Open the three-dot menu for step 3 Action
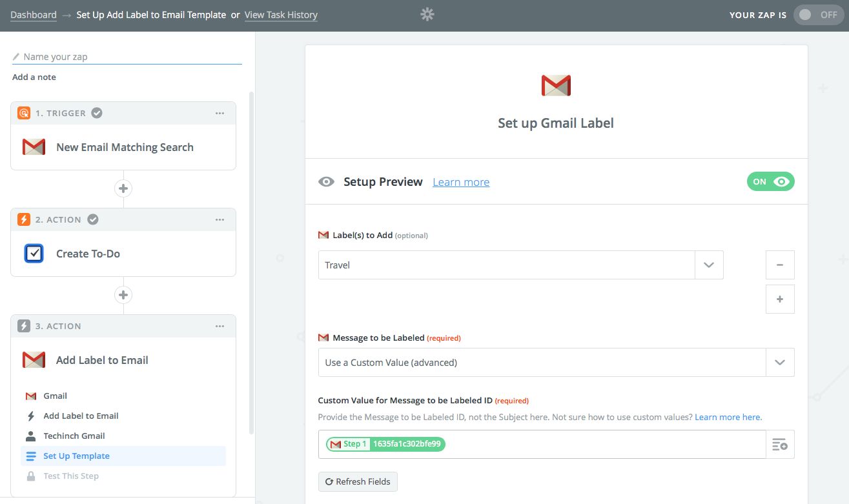 pyautogui.click(x=220, y=326)
